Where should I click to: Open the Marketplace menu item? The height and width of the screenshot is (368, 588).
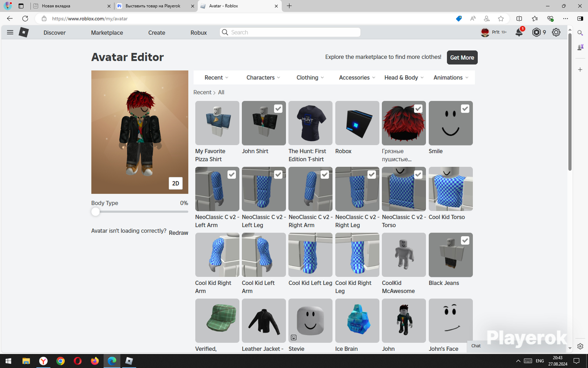point(107,33)
